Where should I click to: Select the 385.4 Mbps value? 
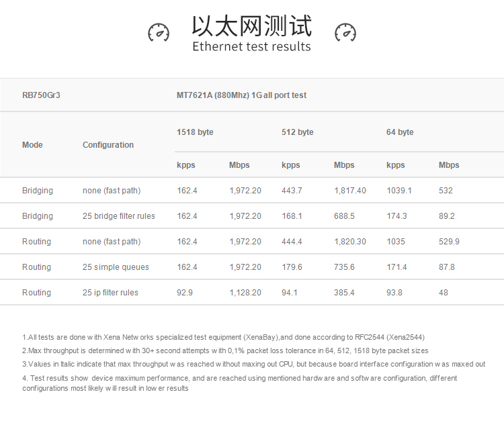(x=344, y=293)
